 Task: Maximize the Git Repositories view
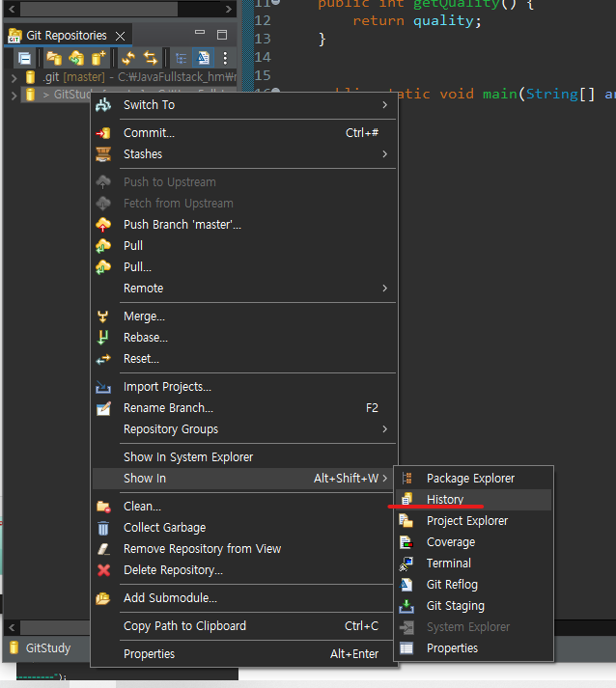point(222,34)
